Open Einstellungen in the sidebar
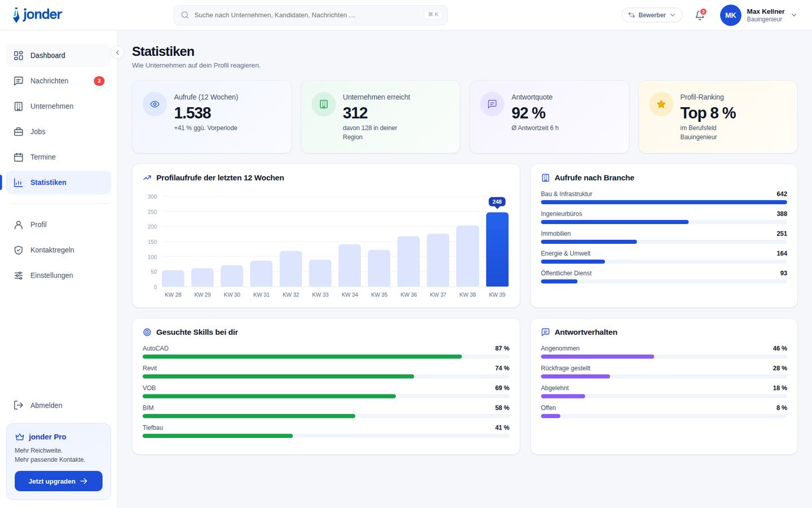 59,275
